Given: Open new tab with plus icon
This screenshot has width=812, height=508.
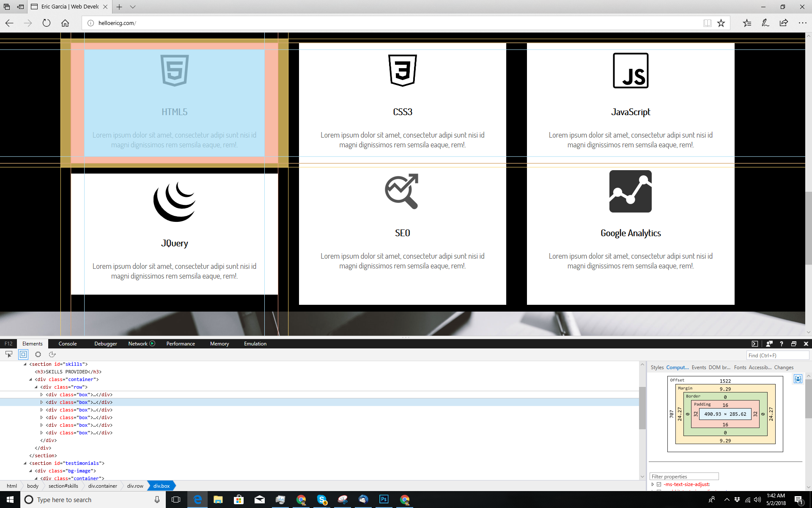Looking at the screenshot, I should pos(119,7).
